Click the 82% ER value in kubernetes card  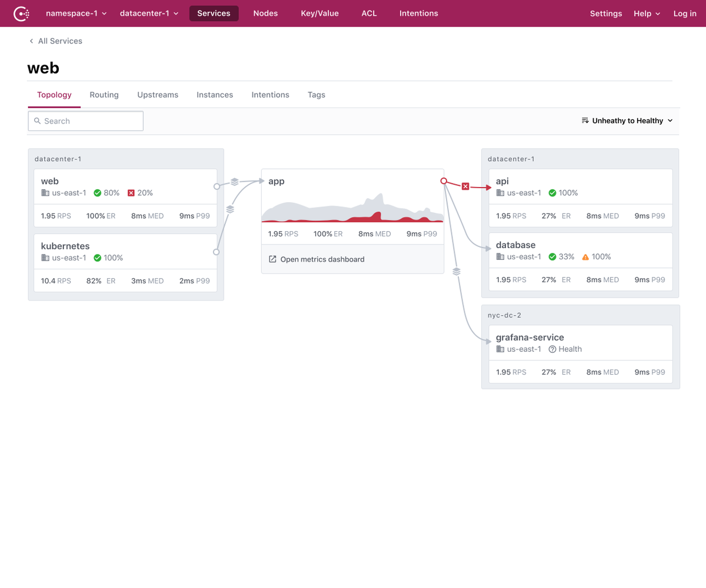coord(101,281)
